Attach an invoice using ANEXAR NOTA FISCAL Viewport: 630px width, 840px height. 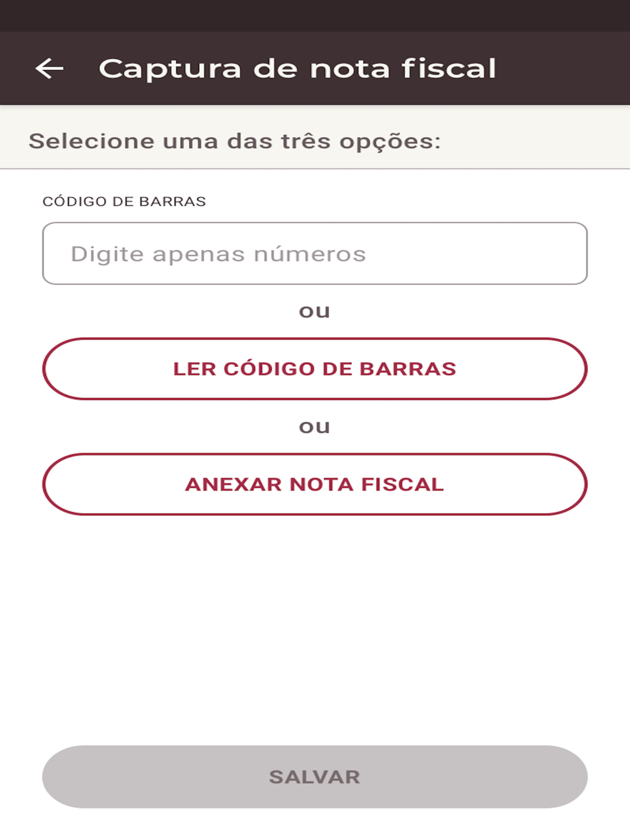[315, 484]
